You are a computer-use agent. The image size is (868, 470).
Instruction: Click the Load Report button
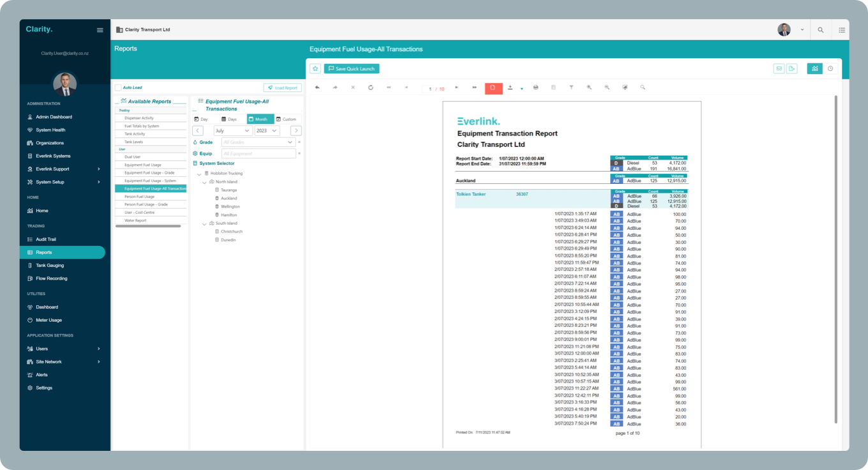tap(282, 87)
